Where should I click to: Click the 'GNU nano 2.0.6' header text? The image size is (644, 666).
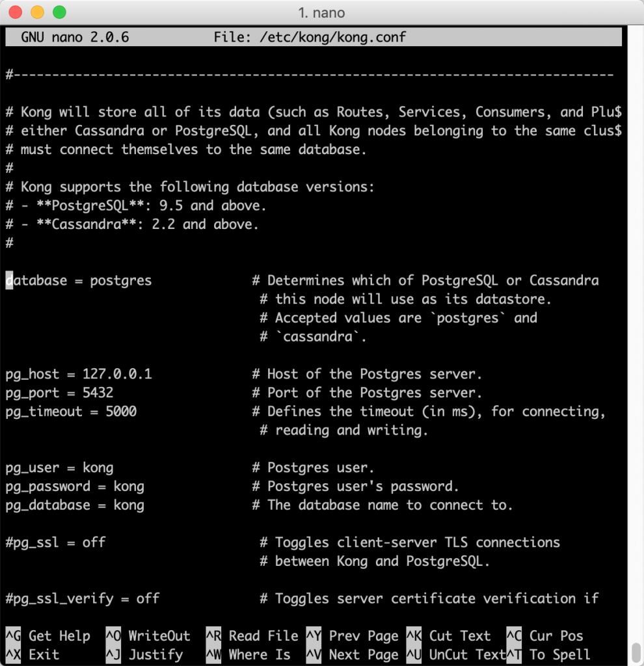point(75,37)
